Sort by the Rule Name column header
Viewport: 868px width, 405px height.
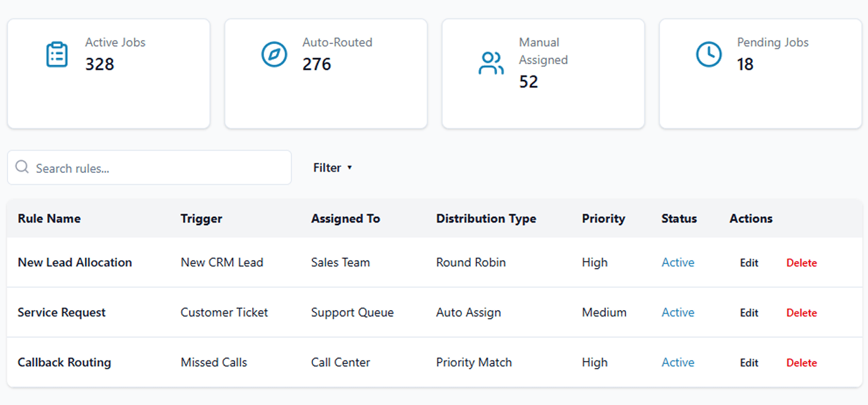coord(49,219)
